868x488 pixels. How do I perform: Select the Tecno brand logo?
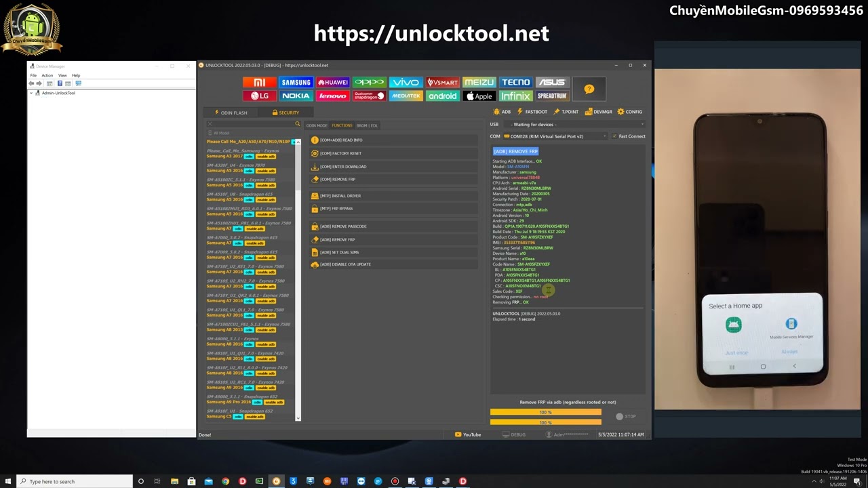[515, 82]
